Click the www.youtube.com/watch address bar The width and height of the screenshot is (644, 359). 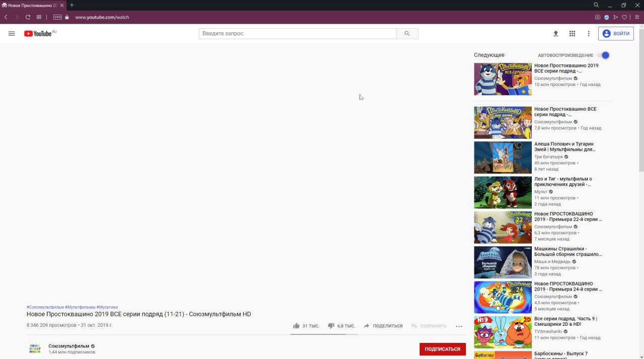click(102, 17)
